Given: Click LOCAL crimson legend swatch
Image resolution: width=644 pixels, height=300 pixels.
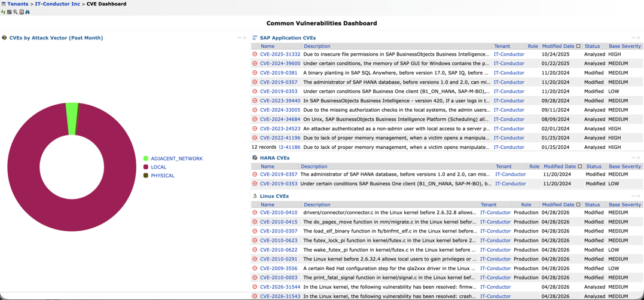Looking at the screenshot, I should tap(146, 167).
